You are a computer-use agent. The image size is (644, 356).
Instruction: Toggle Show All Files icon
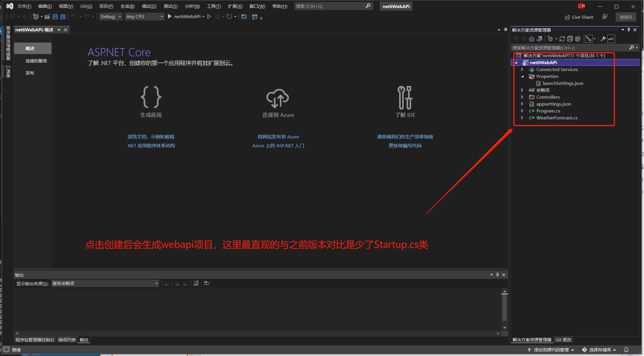pos(578,39)
